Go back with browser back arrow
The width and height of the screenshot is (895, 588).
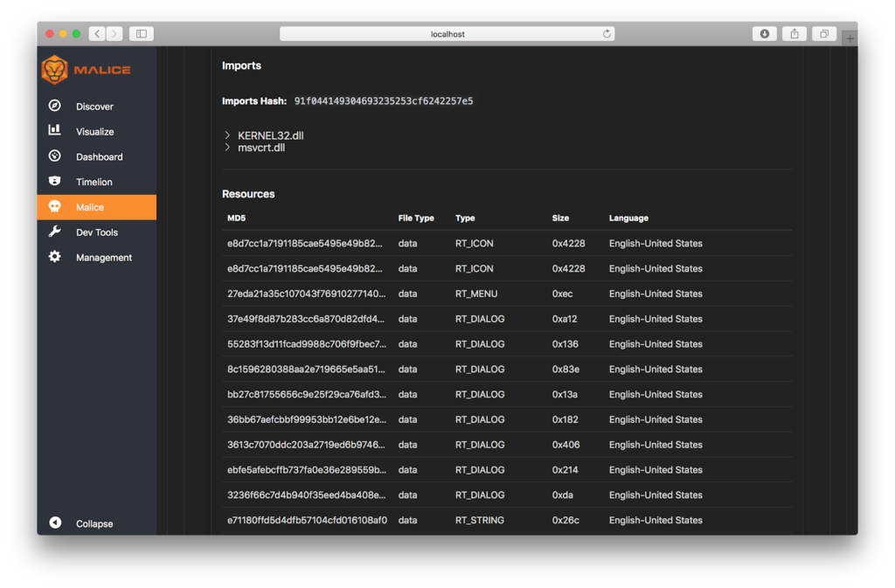[x=97, y=34]
